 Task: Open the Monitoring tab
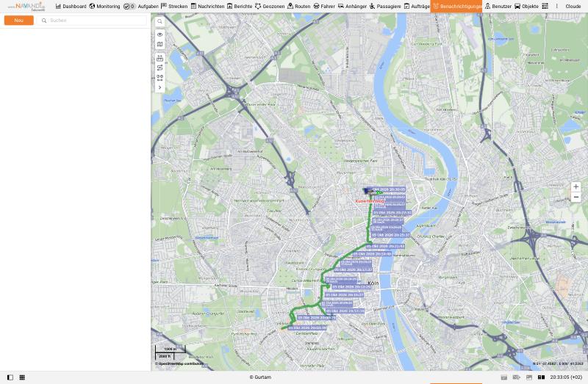[x=104, y=7]
